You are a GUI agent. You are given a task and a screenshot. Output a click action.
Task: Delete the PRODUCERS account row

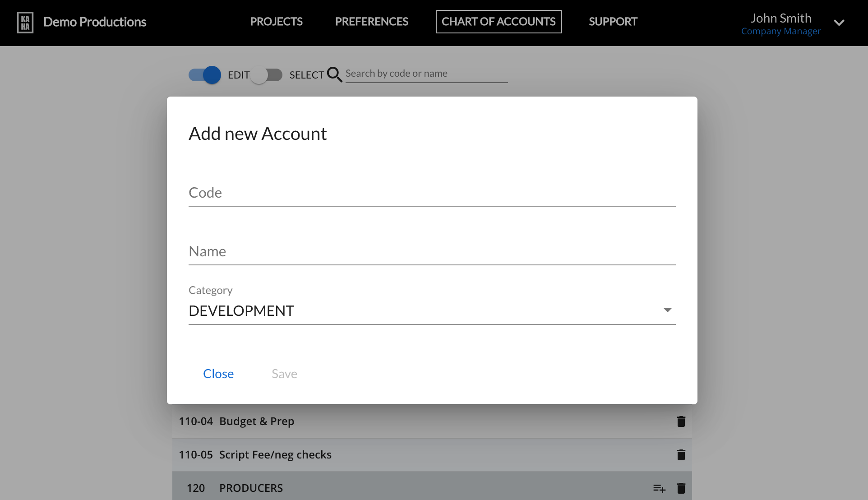tap(681, 488)
